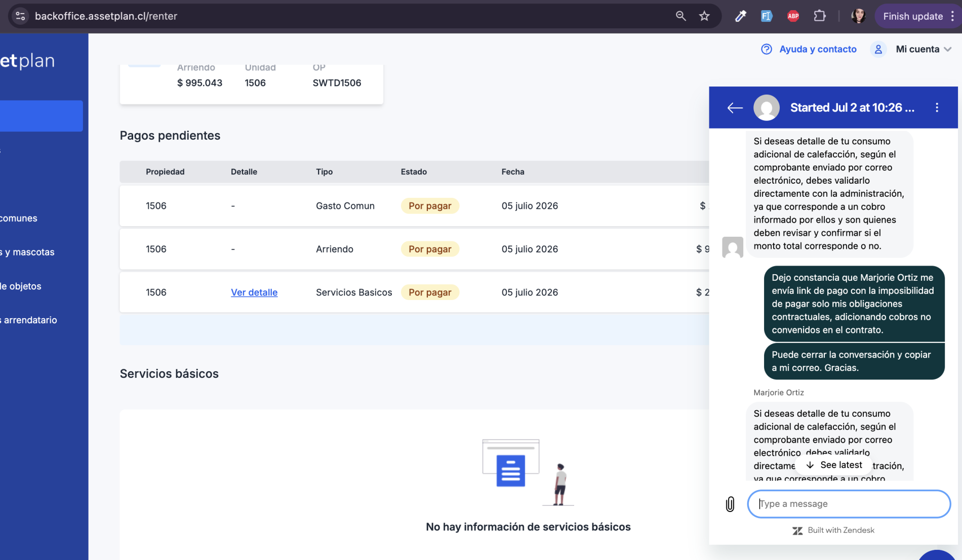Viewport: 962px width, 560px height.
Task: Click the help question mark icon
Action: [767, 49]
